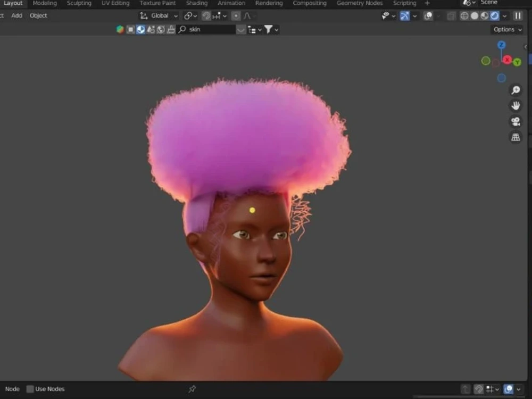Viewport: 532px width, 399px height.
Task: Switch to the Layout workspace tab
Action: 13,3
